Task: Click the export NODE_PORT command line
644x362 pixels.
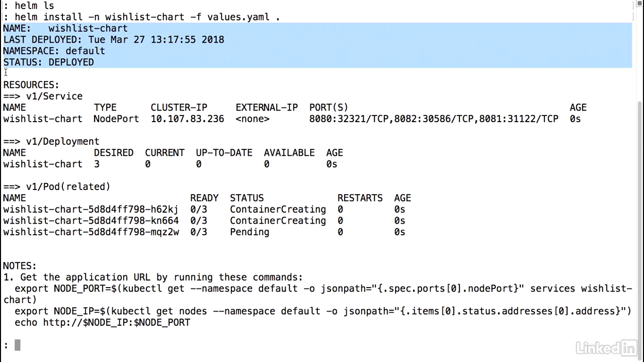Action: [x=317, y=294]
